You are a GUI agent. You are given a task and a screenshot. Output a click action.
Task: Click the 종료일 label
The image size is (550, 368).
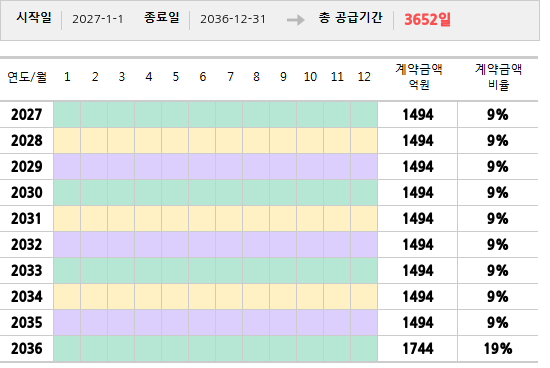tap(162, 17)
